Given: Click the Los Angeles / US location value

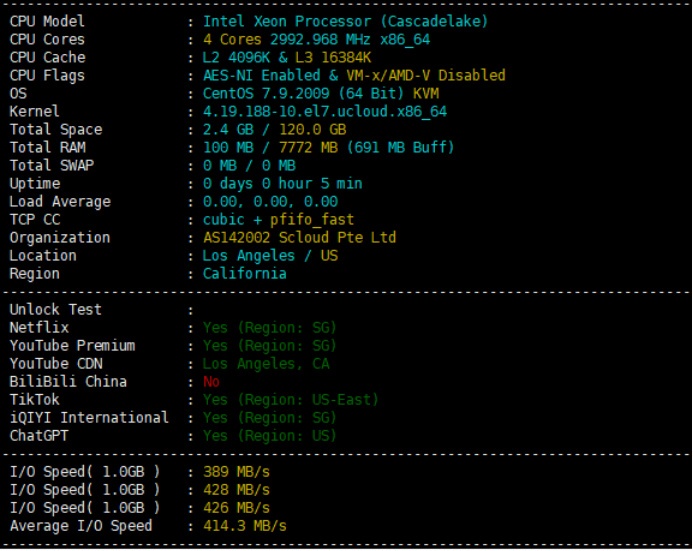Looking at the screenshot, I should coord(270,255).
